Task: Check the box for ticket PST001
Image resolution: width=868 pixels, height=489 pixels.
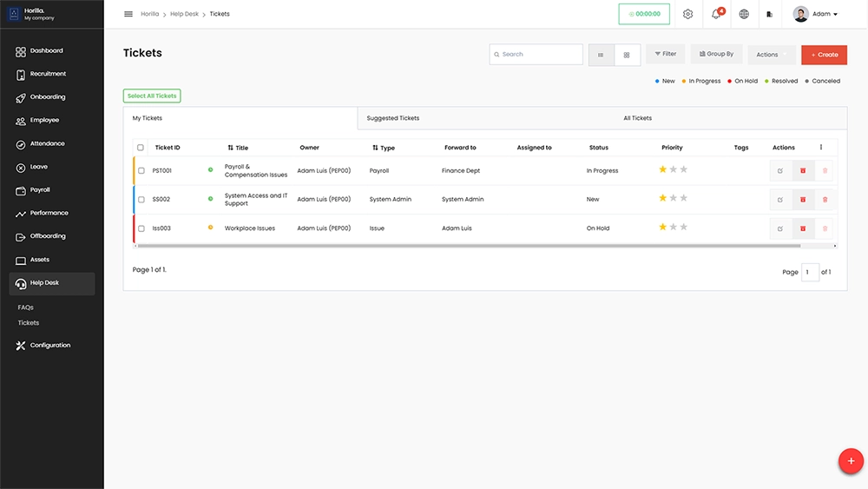Action: (x=141, y=171)
